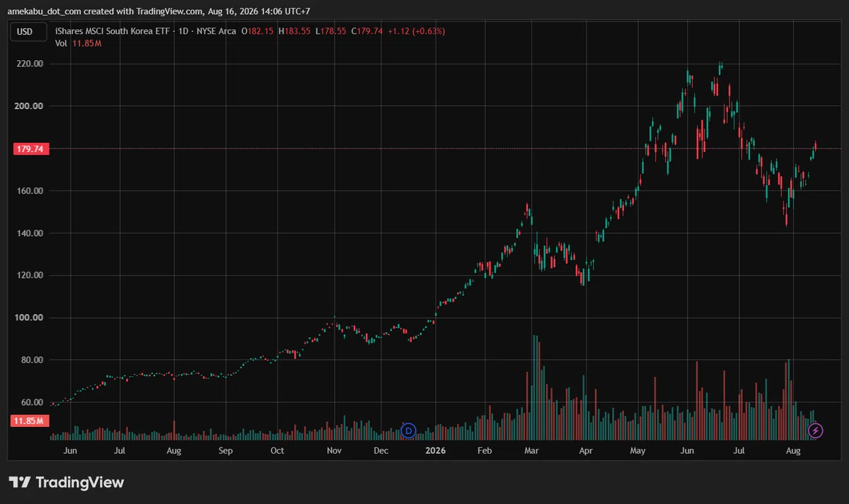
Task: Click the TradingView logo at bottom
Action: point(67,482)
